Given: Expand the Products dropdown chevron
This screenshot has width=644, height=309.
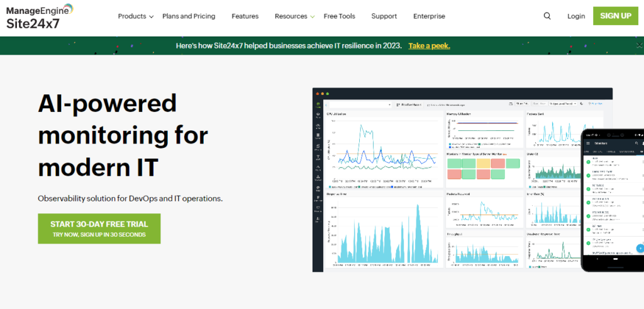Looking at the screenshot, I should tap(151, 17).
